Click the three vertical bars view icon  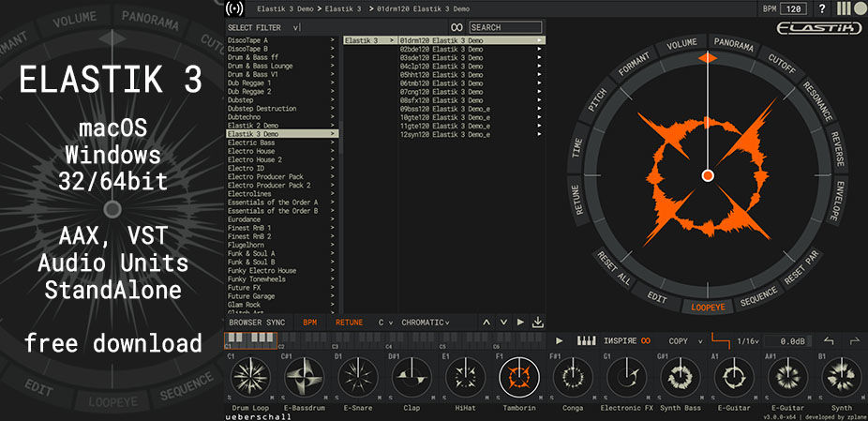pyautogui.click(x=843, y=8)
